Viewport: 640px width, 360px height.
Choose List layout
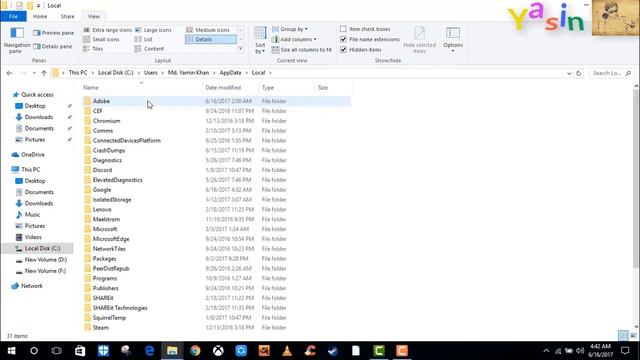(x=144, y=39)
